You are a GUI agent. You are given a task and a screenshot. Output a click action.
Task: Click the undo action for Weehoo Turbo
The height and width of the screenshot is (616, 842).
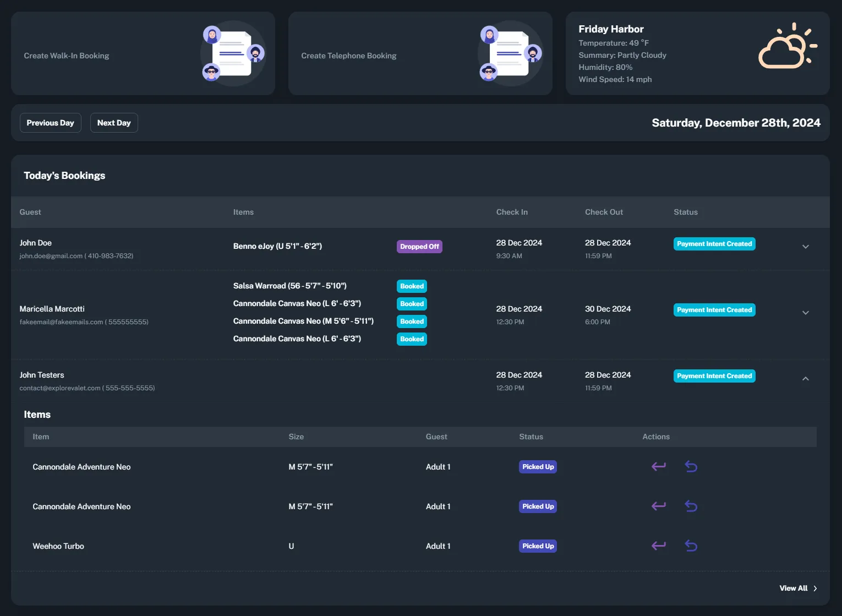pos(691,546)
